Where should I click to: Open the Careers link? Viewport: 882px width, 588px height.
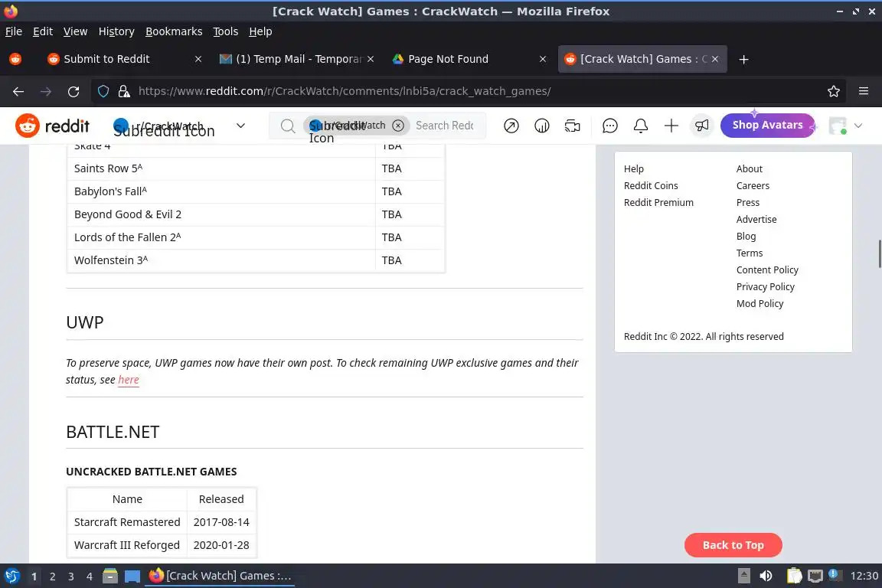753,186
